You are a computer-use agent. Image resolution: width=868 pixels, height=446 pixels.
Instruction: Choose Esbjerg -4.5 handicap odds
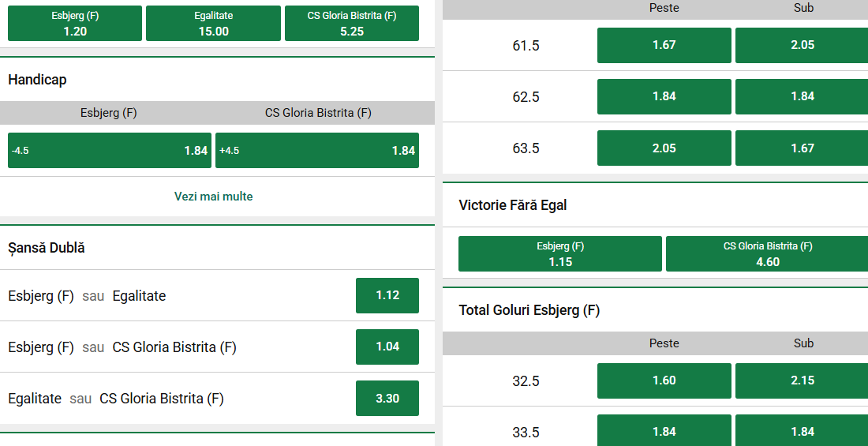[x=110, y=150]
